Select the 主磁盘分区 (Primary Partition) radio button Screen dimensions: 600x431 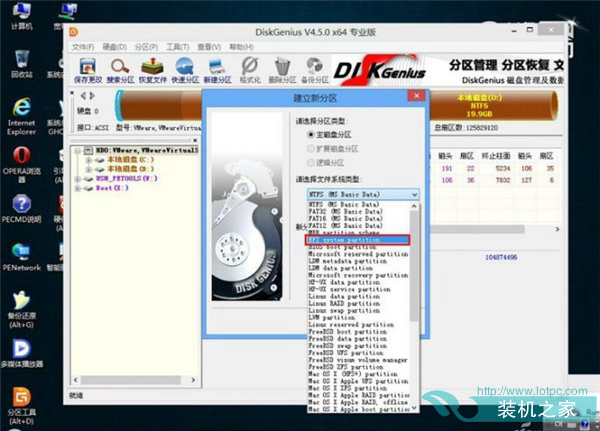[312, 133]
